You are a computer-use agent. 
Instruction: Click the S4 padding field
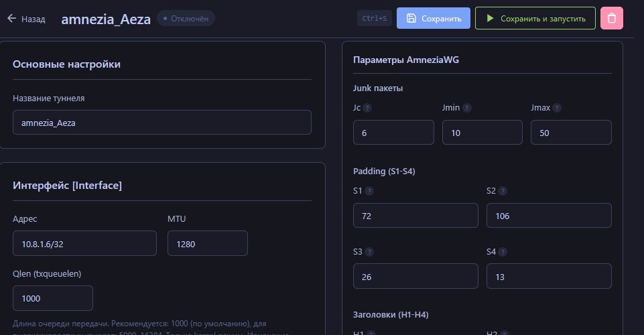pos(549,276)
